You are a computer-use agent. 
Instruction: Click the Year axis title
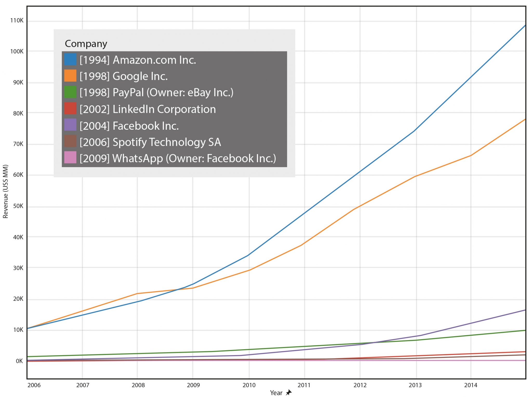tap(276, 393)
